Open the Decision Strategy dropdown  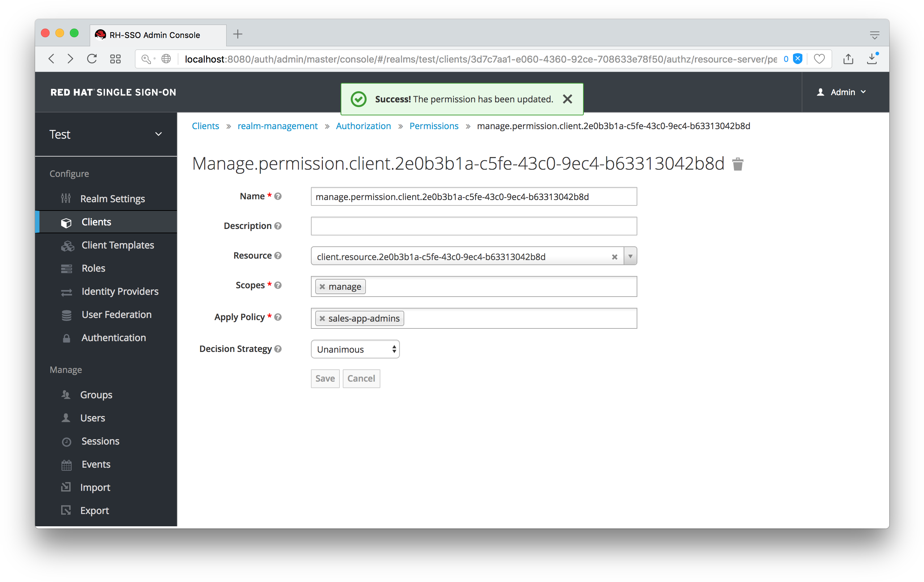pyautogui.click(x=355, y=349)
